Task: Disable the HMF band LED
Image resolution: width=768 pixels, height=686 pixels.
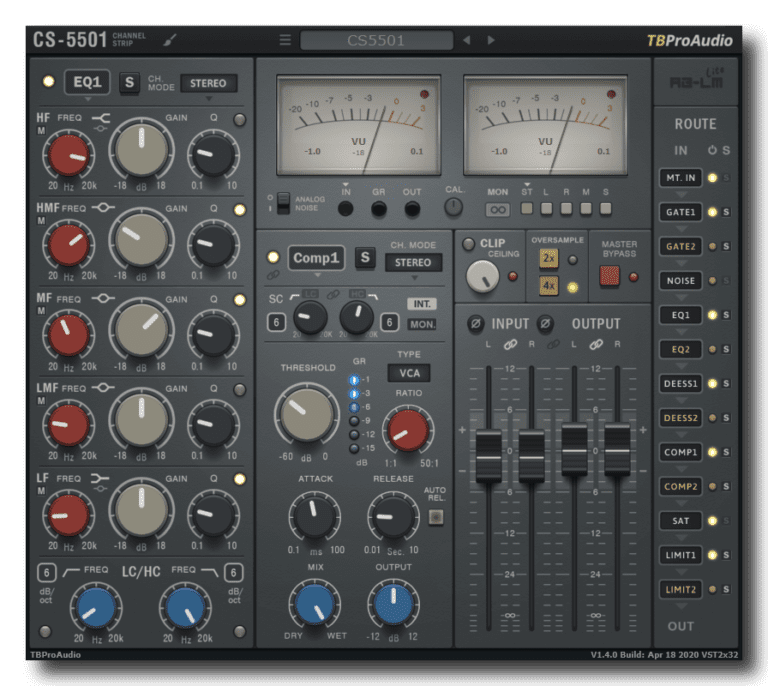Action: coord(240,210)
